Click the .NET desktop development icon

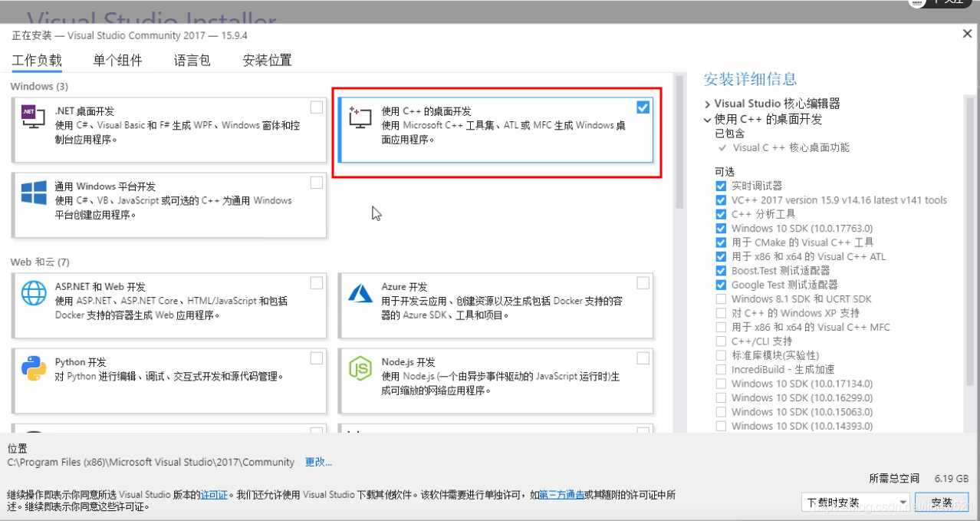[32, 115]
